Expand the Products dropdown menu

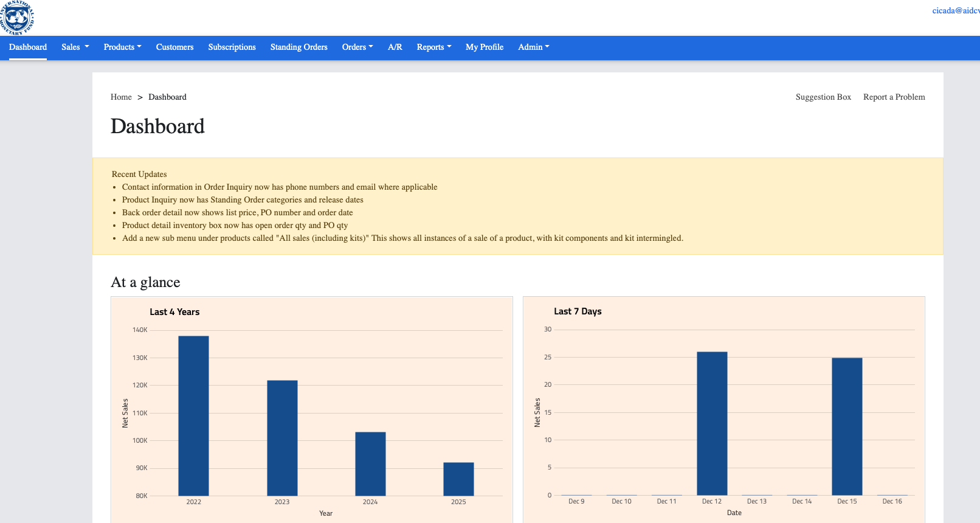tap(122, 47)
